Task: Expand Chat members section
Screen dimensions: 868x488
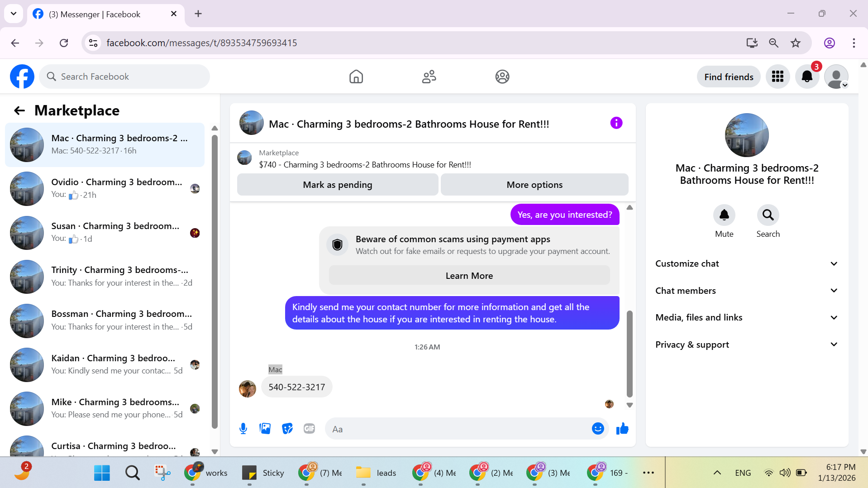Action: coord(746,291)
